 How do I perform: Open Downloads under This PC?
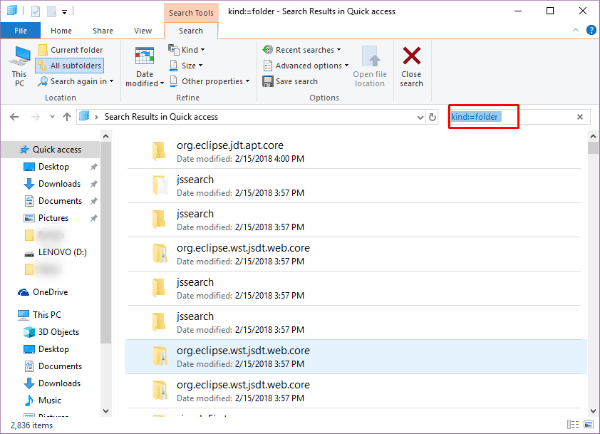(59, 383)
